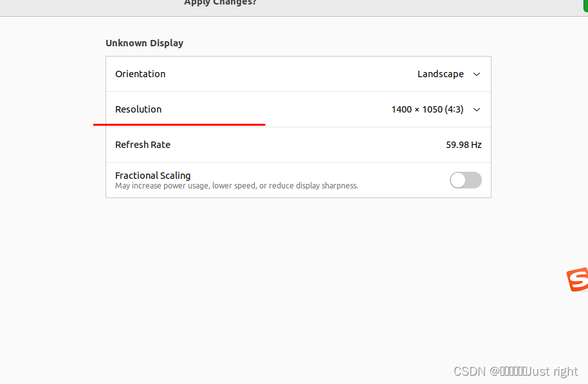
Task: Click the Unknown Display heading
Action: 144,43
